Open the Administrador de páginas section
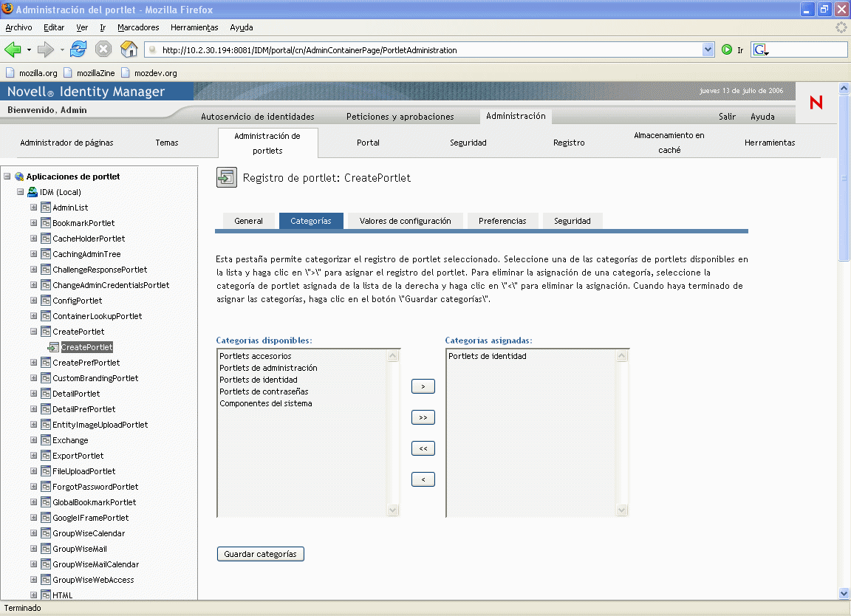The height and width of the screenshot is (616, 851). pos(66,143)
